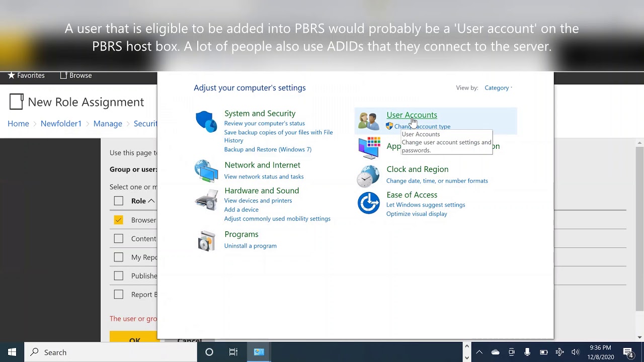Screen dimensions: 644x362
Task: Show hidden system tray icons
Action: [479, 352]
